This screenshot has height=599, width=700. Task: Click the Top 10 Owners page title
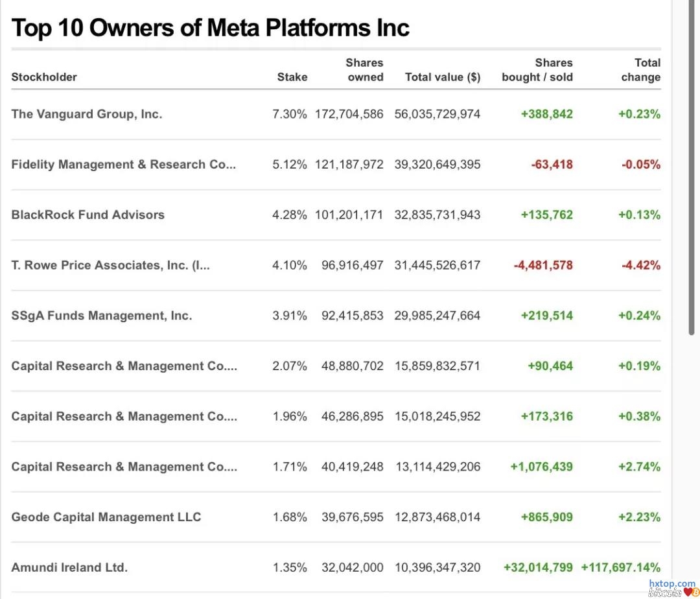pyautogui.click(x=211, y=28)
